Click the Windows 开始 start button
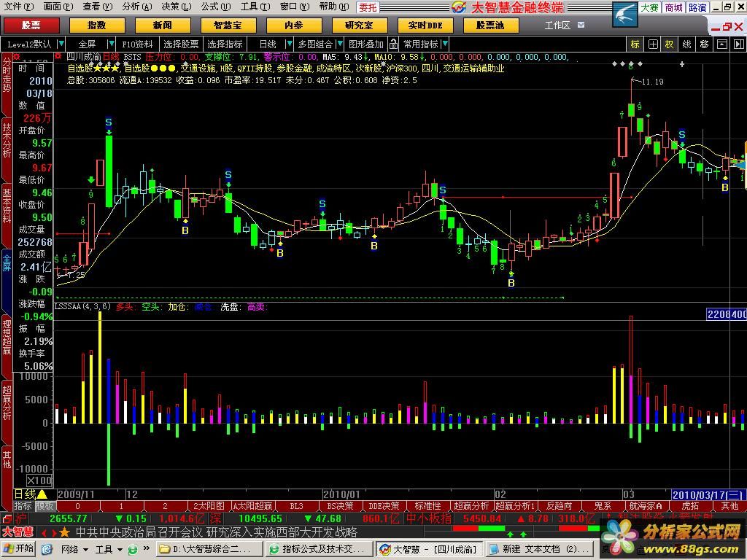This screenshot has height=560, width=747. pyautogui.click(x=19, y=548)
